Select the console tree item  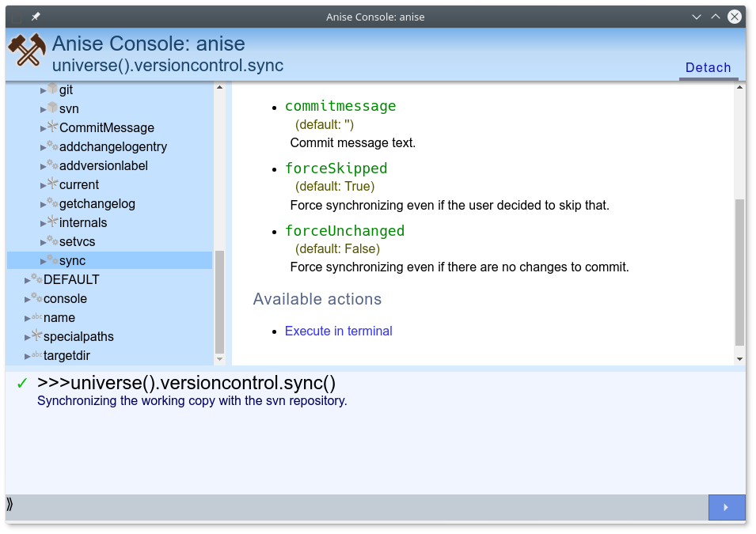65,299
